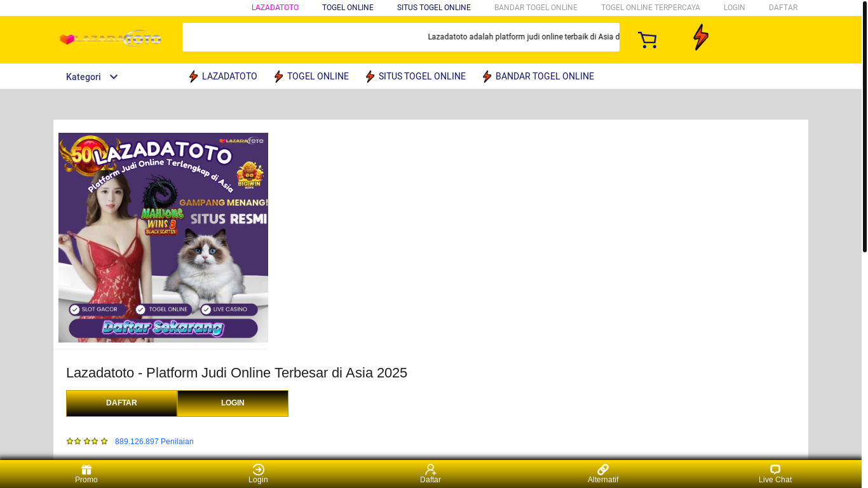Click the page vertical scrollbar
Viewport: 868px width, 488px height.
point(864,127)
